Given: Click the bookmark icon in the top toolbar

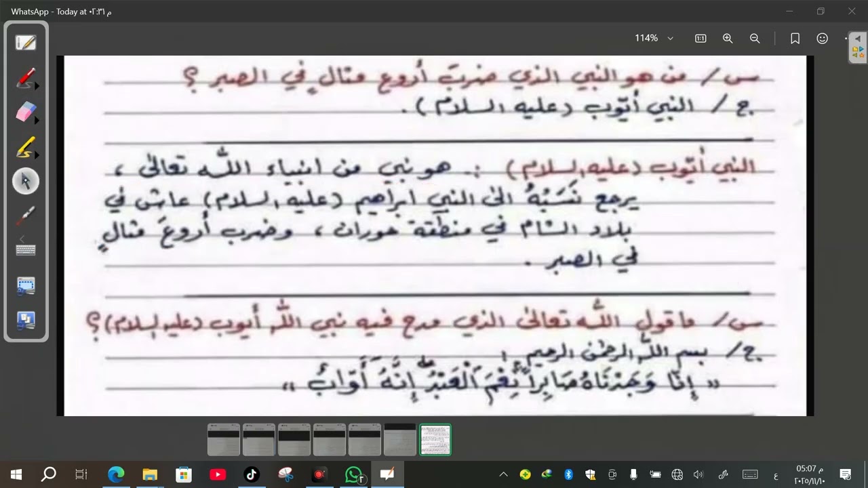Looking at the screenshot, I should [x=795, y=39].
